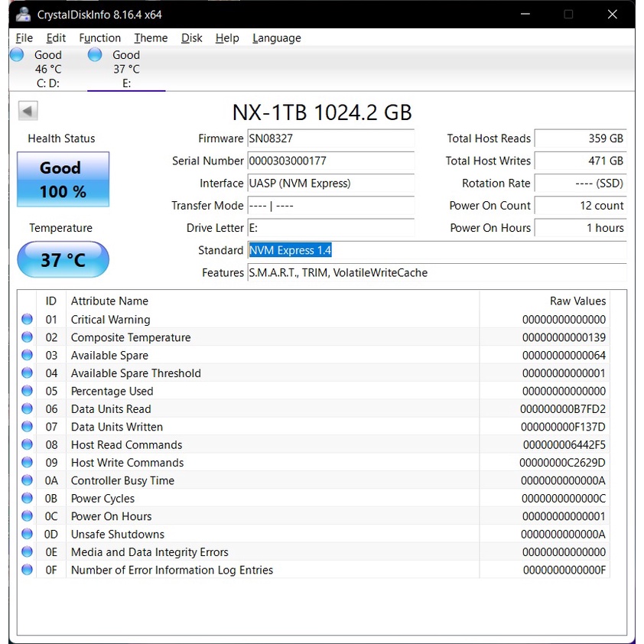Click the Good 100 % health status button

coord(63,180)
